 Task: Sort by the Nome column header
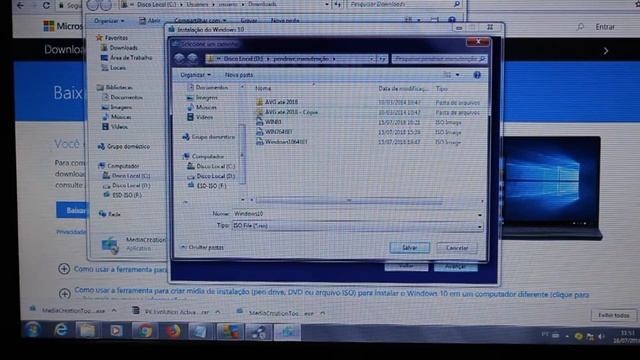coord(263,88)
